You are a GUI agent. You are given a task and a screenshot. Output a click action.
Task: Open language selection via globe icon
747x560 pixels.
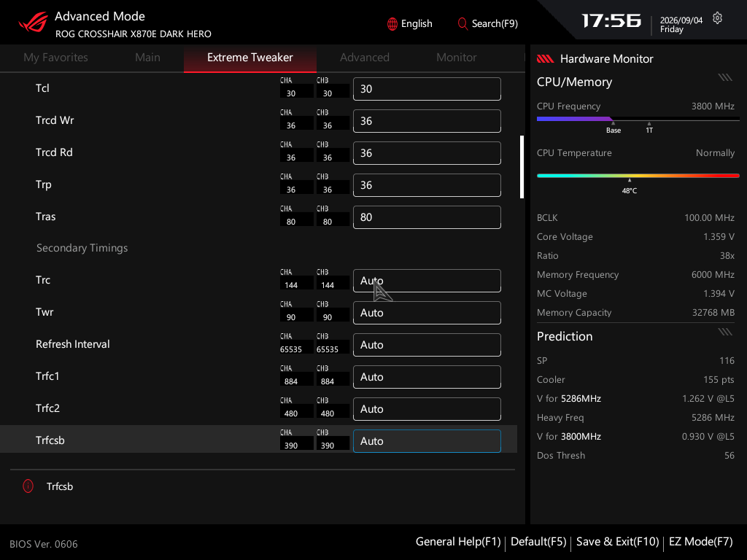point(392,24)
